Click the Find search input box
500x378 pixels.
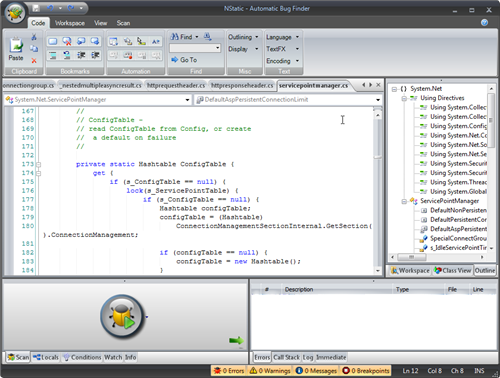[195, 48]
